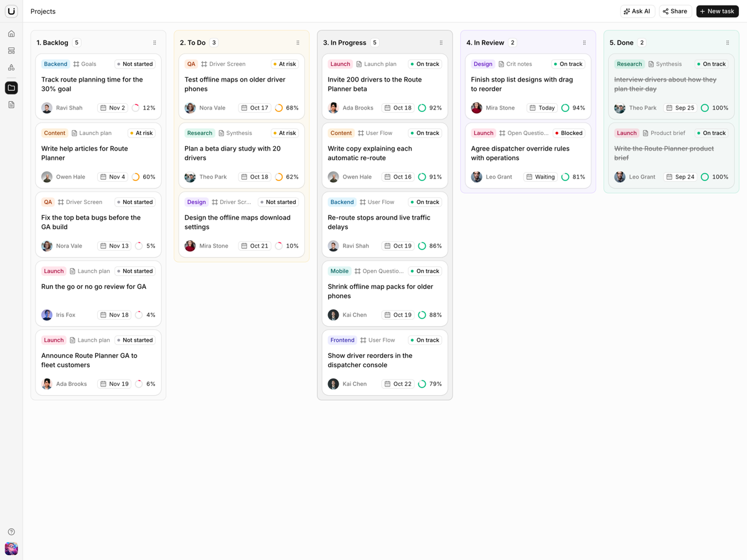The height and width of the screenshot is (560, 747).
Task: Click the app logo in the top-left corner
Action: point(11,11)
